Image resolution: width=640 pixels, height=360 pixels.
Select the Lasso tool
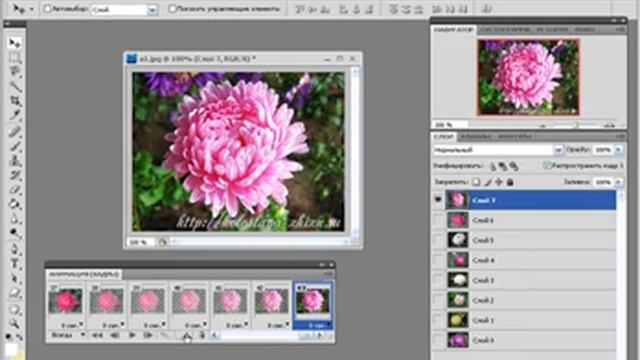pyautogui.click(x=15, y=72)
